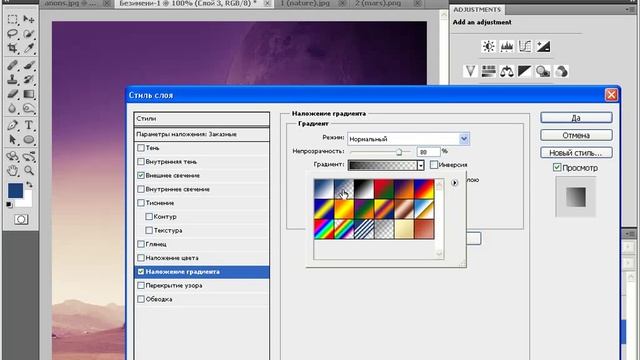
Task: Enable the Обводка checkbox
Action: pos(141,299)
